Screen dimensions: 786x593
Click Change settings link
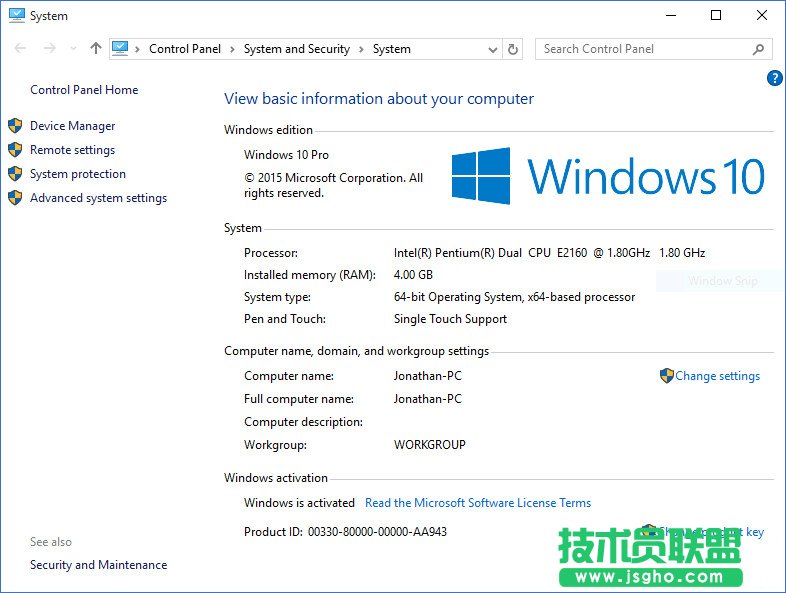[717, 376]
